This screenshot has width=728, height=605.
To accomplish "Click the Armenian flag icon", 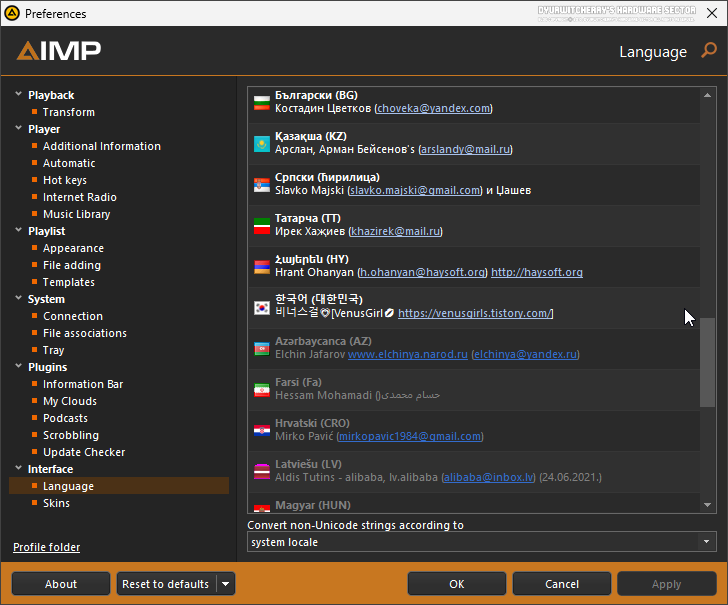I will coord(262,267).
